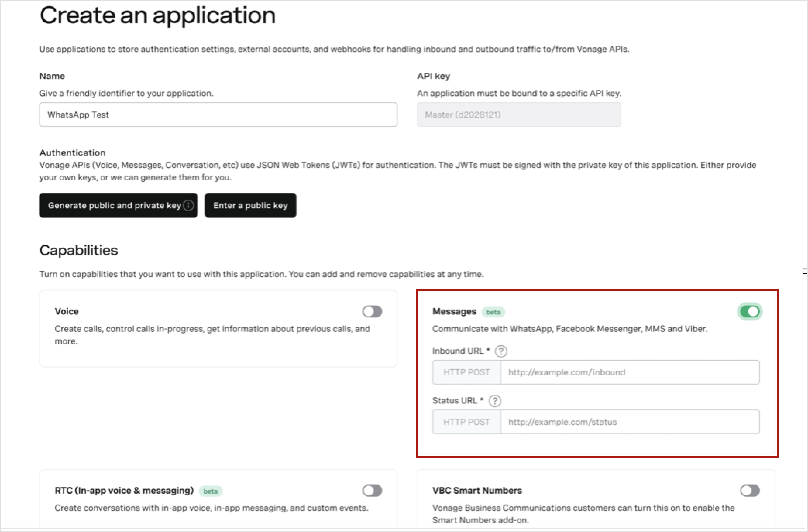The width and height of the screenshot is (808, 532).
Task: Enable the Voice capability toggle
Action: coord(372,311)
